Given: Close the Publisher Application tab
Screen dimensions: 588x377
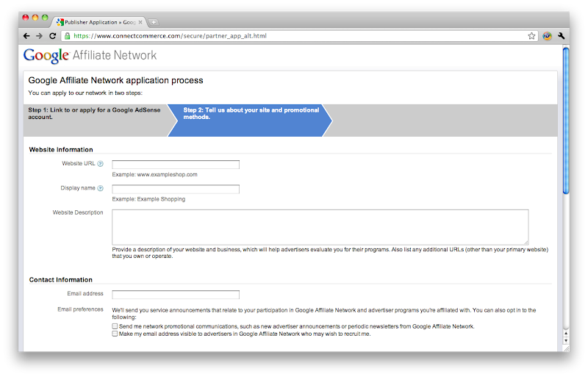Looking at the screenshot, I should coord(140,22).
